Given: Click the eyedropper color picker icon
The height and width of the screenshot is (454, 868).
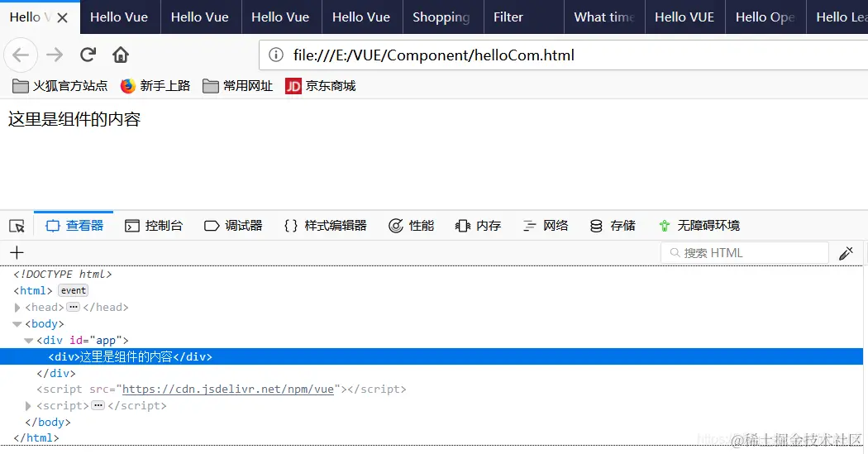Looking at the screenshot, I should pyautogui.click(x=846, y=253).
